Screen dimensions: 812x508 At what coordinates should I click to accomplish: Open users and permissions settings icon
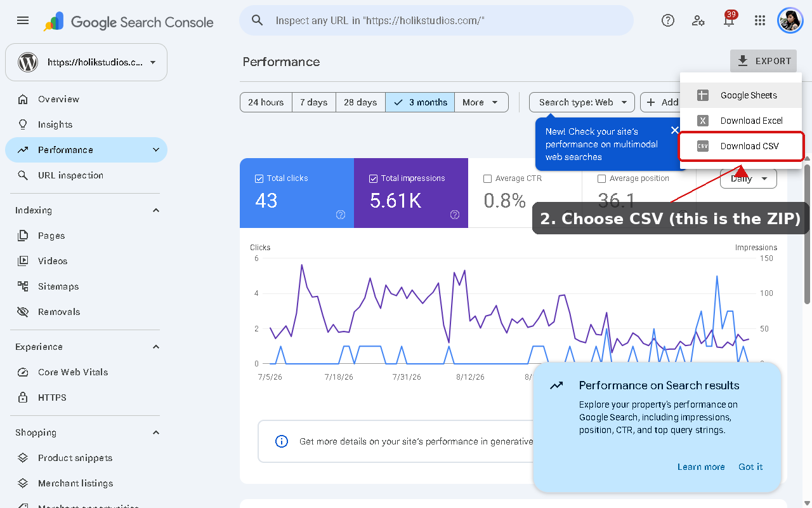(x=698, y=20)
